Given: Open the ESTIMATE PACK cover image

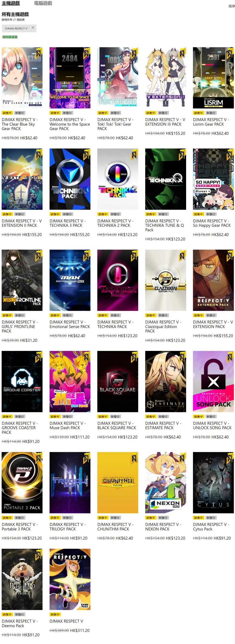Looking at the screenshot, I should [x=165, y=381].
